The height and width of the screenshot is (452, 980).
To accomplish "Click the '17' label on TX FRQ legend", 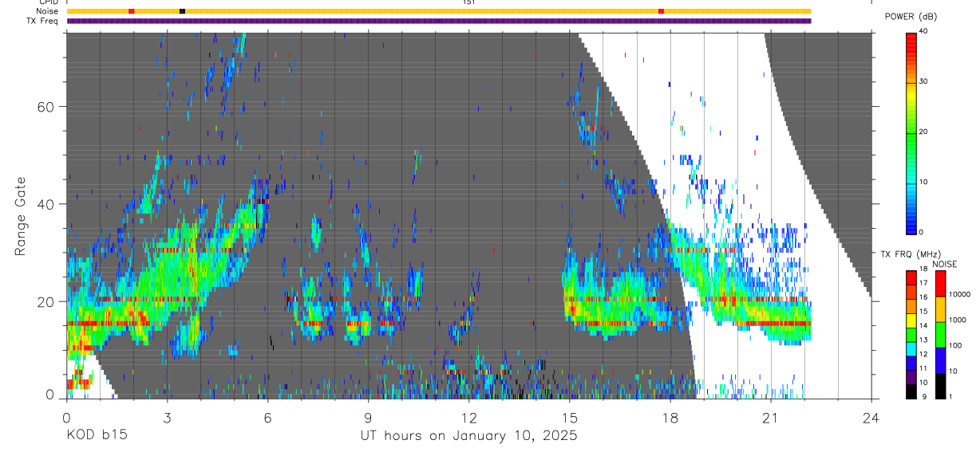I will click(x=925, y=282).
